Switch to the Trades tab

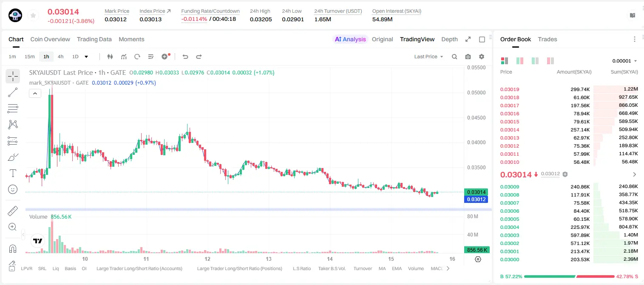548,39
